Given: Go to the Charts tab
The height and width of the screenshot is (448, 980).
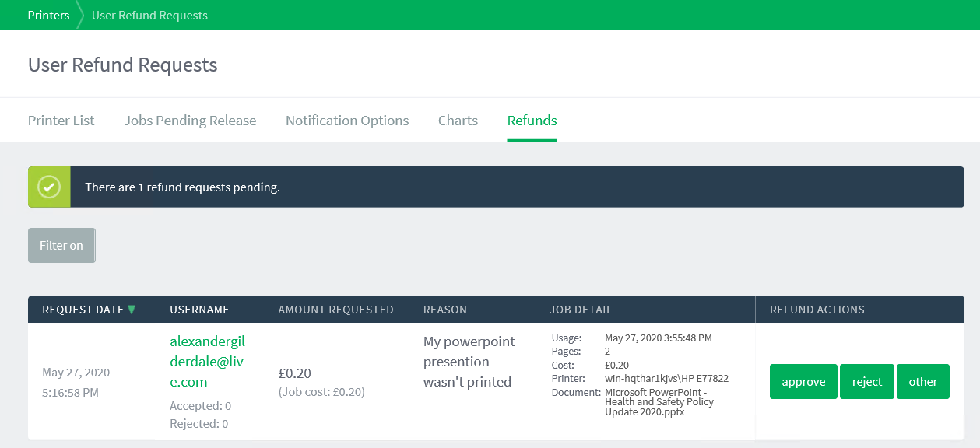Looking at the screenshot, I should [x=458, y=121].
